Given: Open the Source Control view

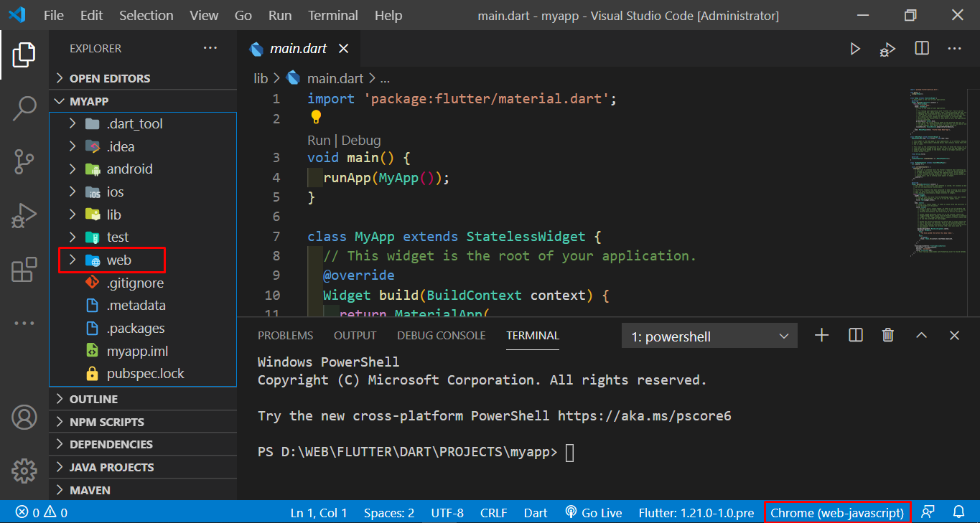Looking at the screenshot, I should 24,162.
